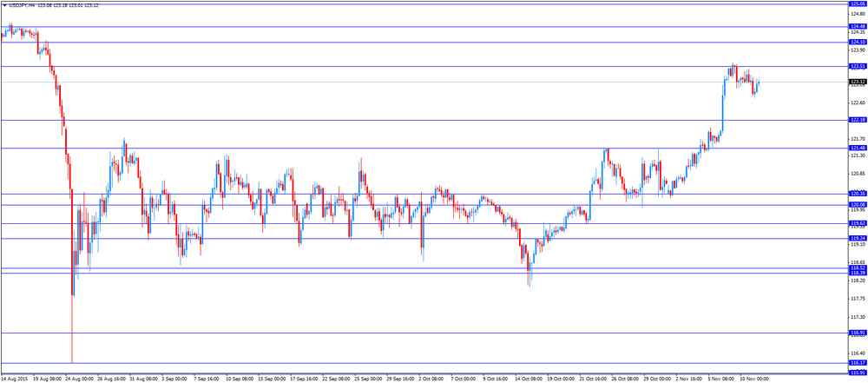Select the 118.52 price level label
The height and width of the screenshot is (383, 868).
coord(858,267)
